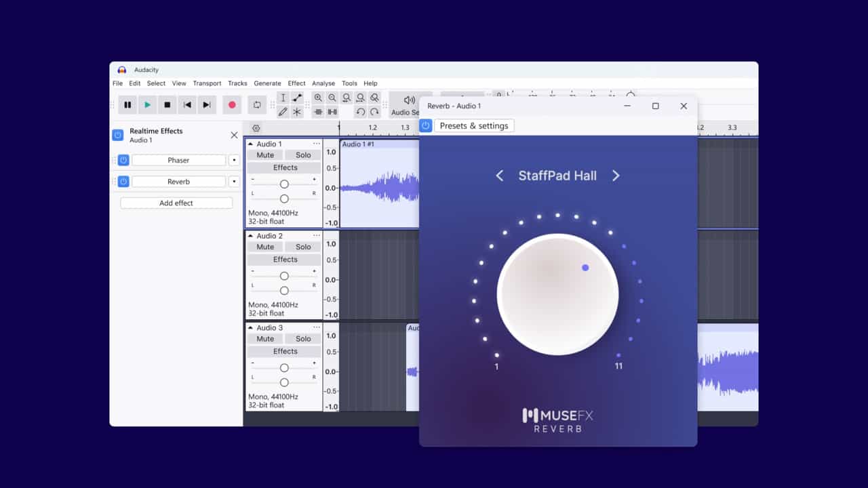Select the Envelope tool
The height and width of the screenshot is (488, 868).
point(297,98)
